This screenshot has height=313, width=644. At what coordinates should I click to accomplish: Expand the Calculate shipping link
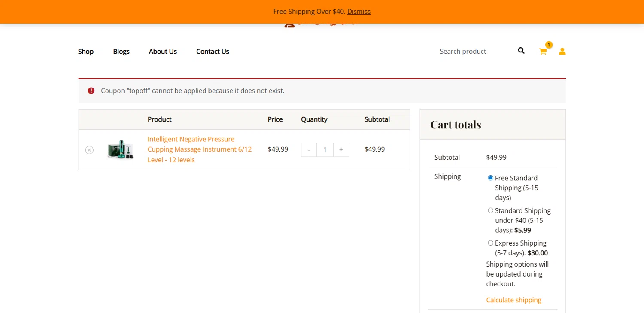click(x=513, y=300)
